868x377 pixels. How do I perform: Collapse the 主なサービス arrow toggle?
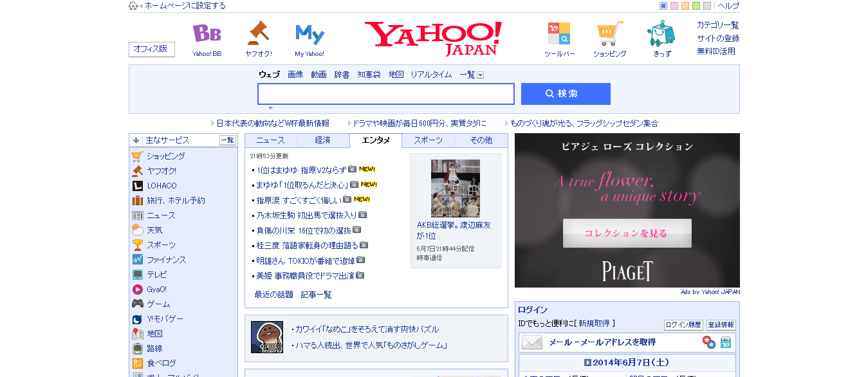(x=136, y=140)
